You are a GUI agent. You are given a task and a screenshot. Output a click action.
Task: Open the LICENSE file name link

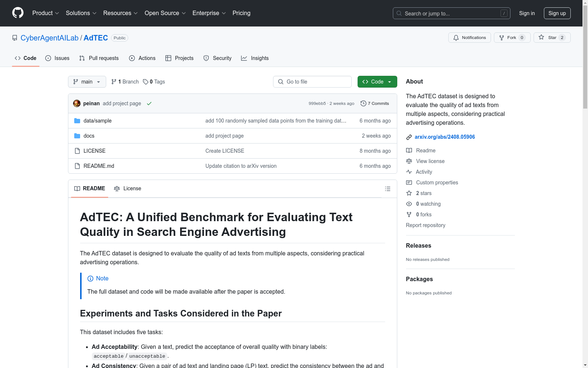[94, 151]
